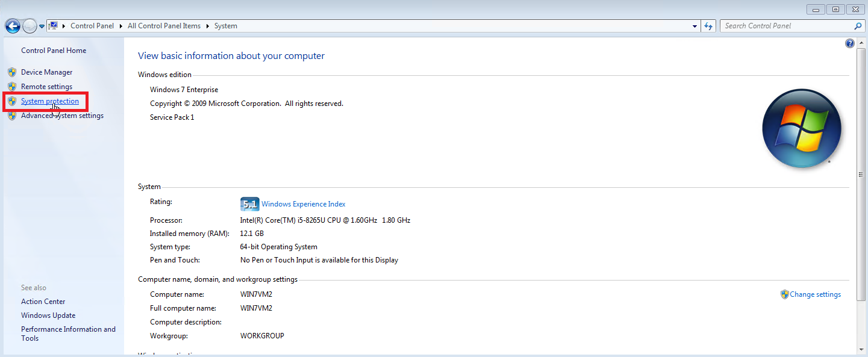
Task: Open Windows Update under See also
Action: click(48, 315)
